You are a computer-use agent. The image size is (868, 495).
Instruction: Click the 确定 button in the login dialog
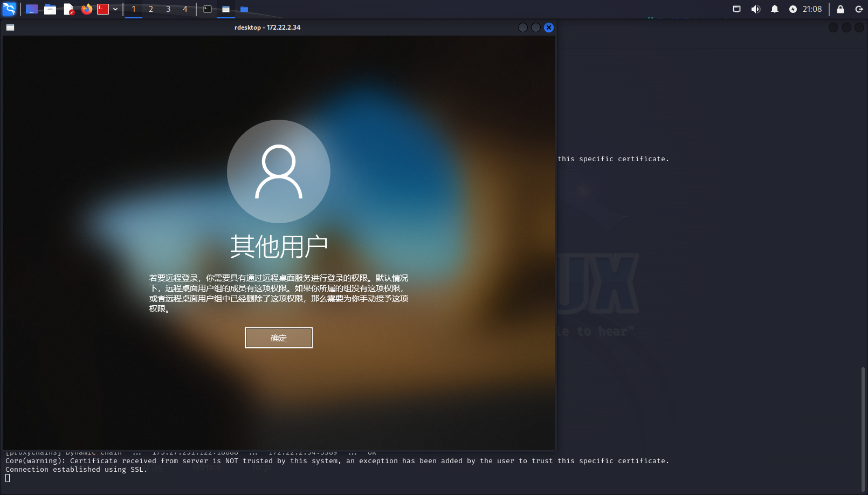(278, 338)
